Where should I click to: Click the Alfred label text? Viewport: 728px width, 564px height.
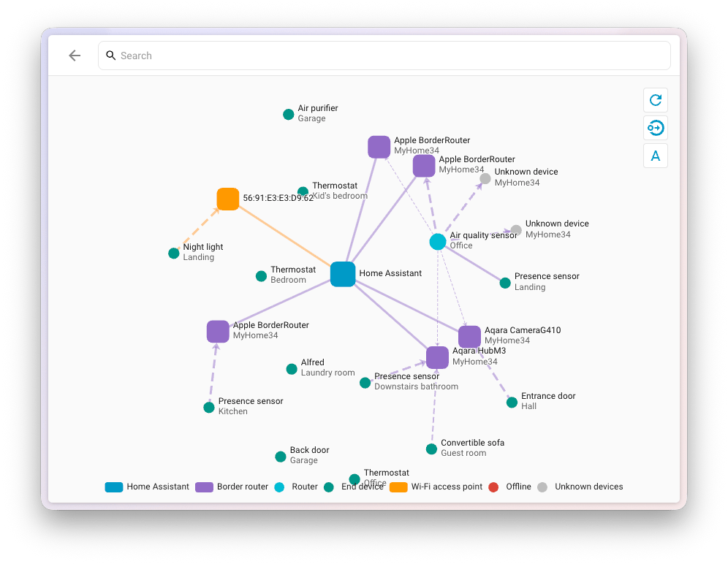coord(312,362)
